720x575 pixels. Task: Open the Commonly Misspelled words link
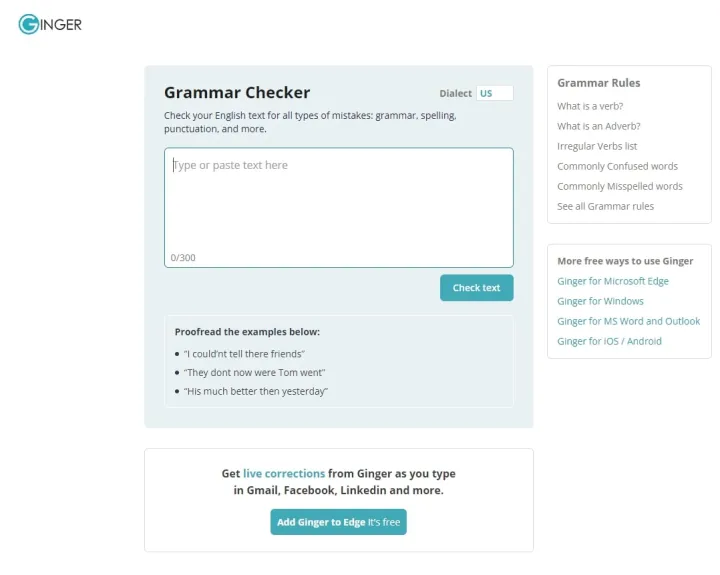point(620,186)
